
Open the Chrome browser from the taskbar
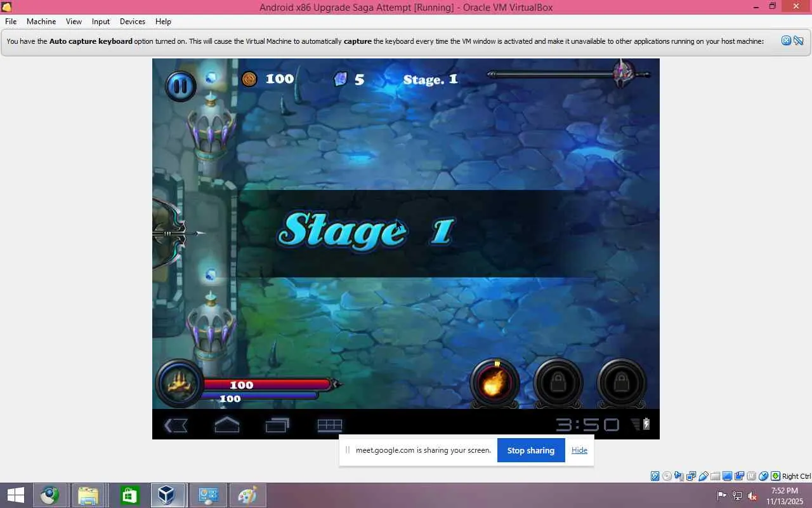[x=50, y=495]
